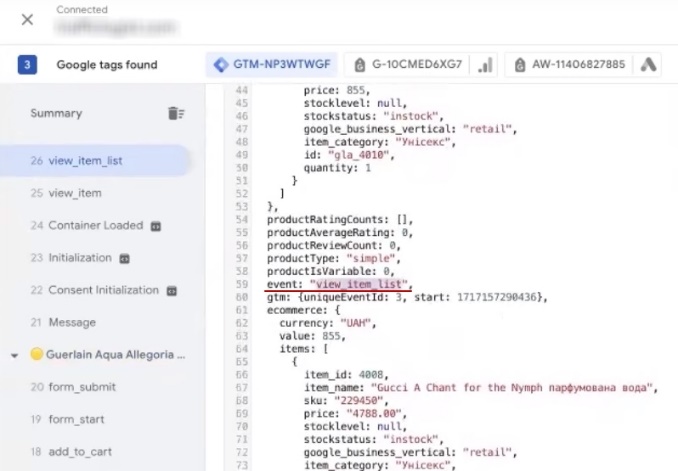Viewport: 678px width, 471px height.
Task: Close the Tag Assistant debug panel
Action: coord(27,20)
